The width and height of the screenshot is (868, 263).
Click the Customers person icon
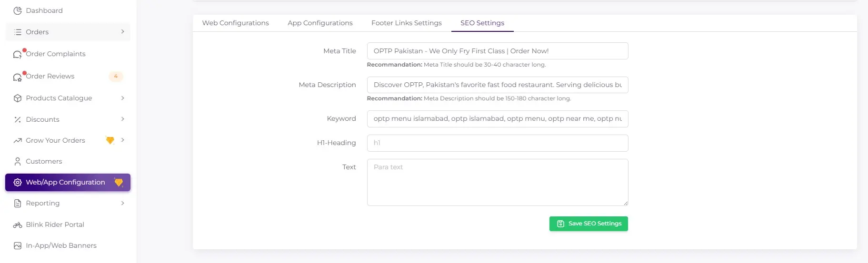coord(18,161)
